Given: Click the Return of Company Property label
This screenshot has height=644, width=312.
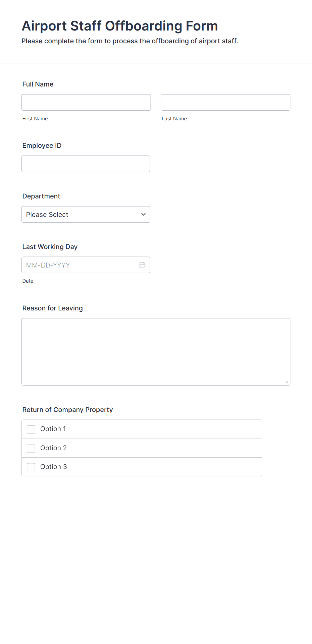Looking at the screenshot, I should point(67,410).
